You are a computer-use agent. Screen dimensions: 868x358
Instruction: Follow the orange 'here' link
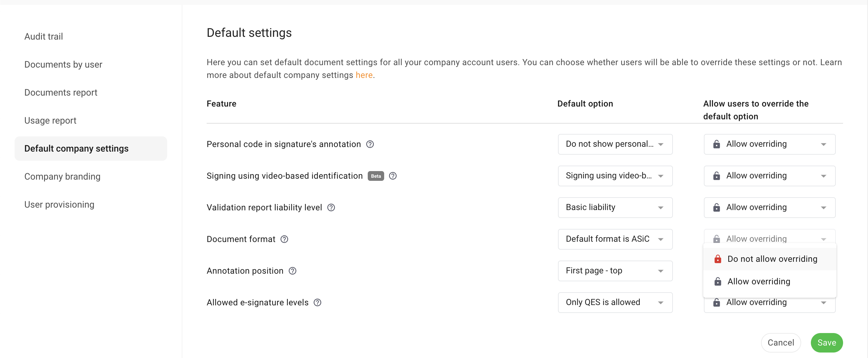click(x=364, y=75)
